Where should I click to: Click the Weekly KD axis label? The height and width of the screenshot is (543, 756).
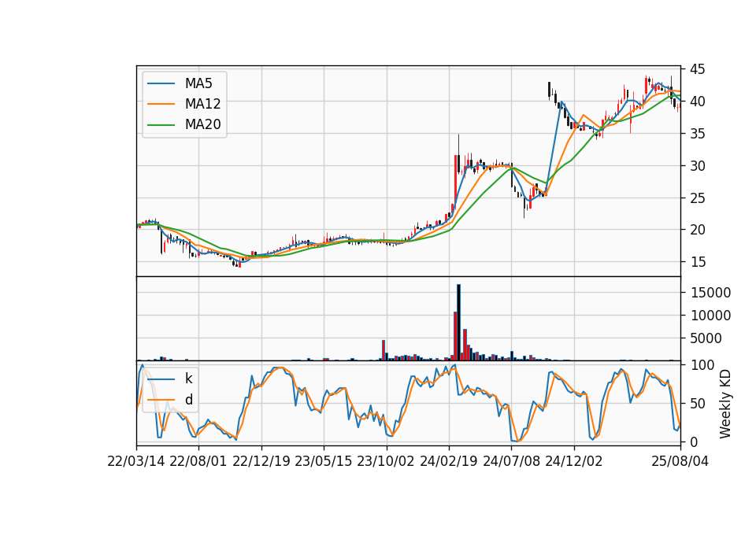point(724,404)
